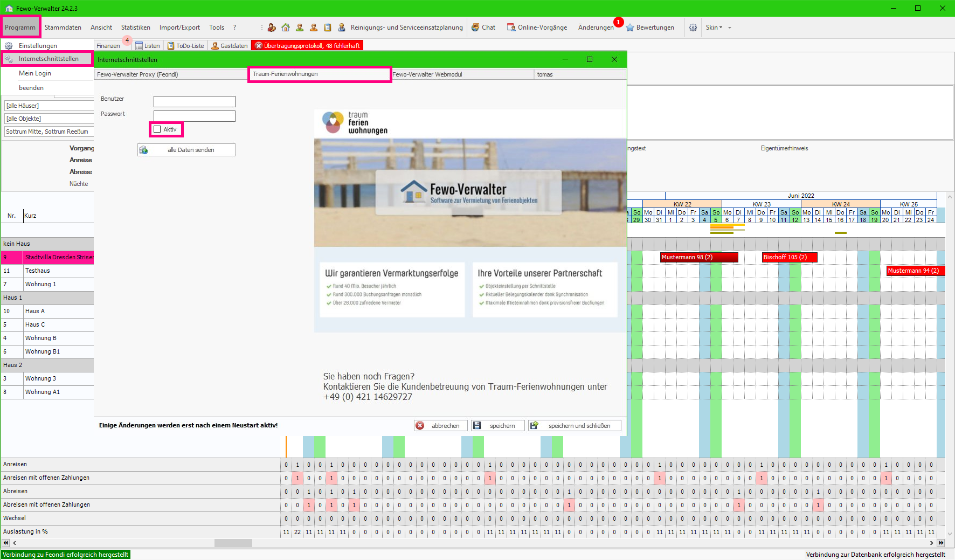Click the horizontal scrollbar thumb at bottom

tap(233, 543)
